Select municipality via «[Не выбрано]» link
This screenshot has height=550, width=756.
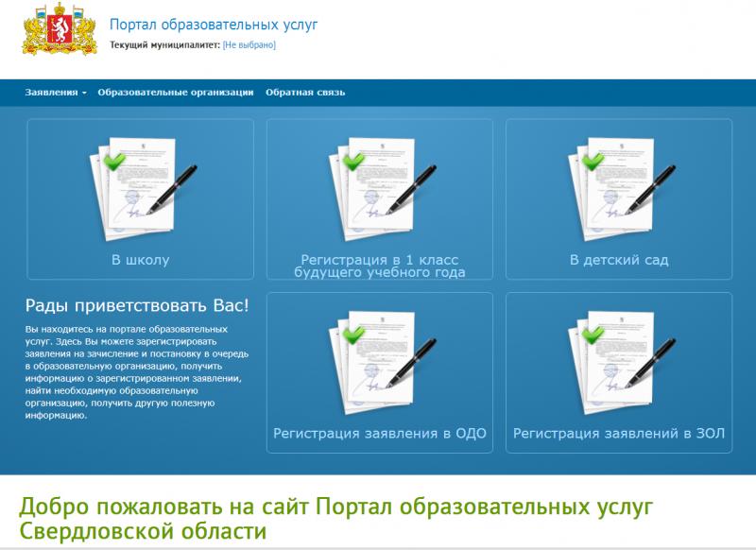click(249, 44)
